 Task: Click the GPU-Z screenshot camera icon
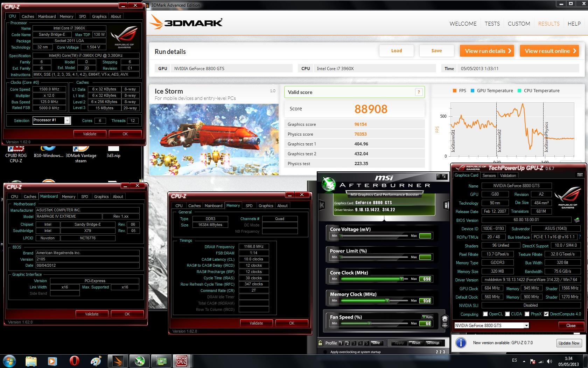579,175
